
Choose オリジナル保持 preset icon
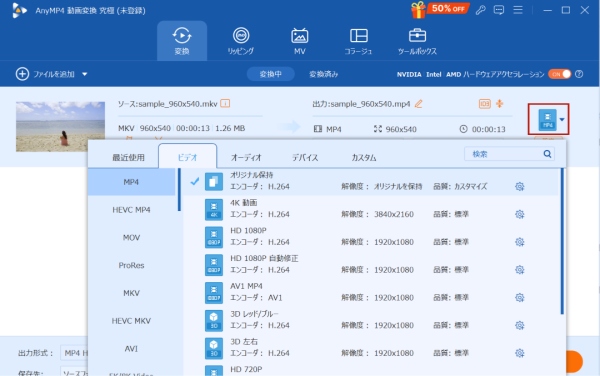[x=214, y=182]
